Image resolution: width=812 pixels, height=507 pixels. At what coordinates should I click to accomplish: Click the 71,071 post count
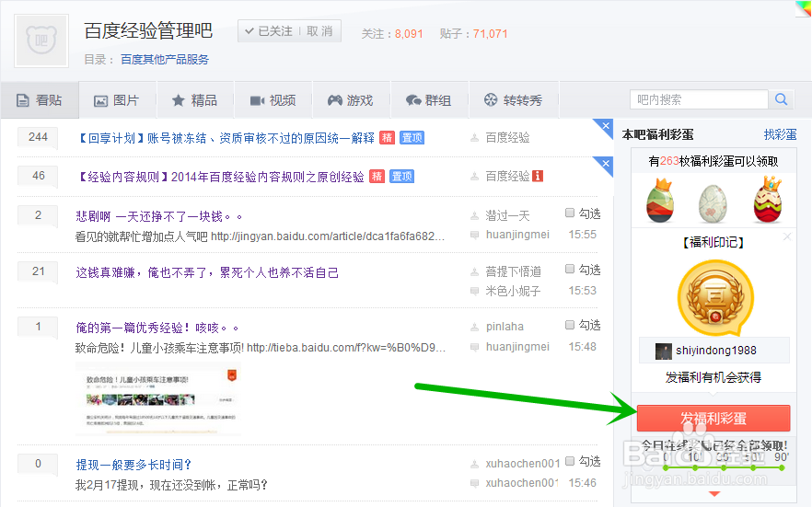pos(490,34)
